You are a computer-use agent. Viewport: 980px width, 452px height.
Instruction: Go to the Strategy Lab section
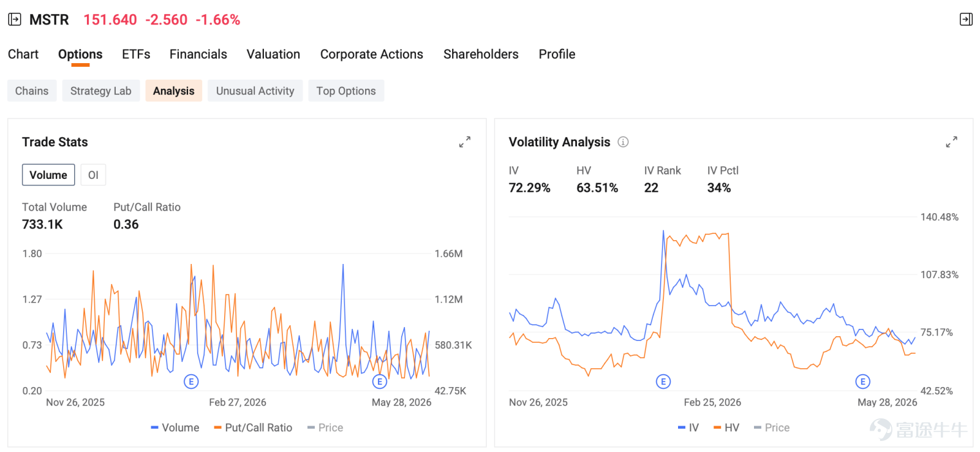coord(101,91)
